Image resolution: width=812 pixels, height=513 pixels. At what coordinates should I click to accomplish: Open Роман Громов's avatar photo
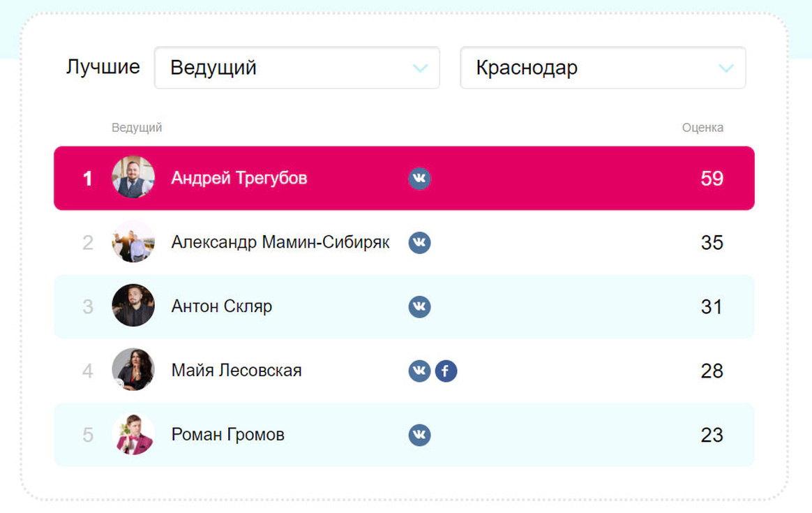click(x=133, y=433)
